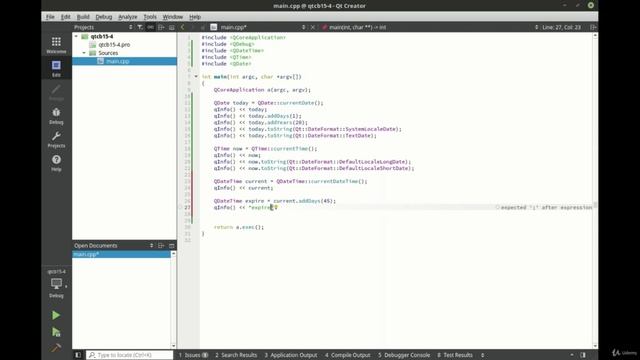Click progress details toggle at bottom right

572,355
